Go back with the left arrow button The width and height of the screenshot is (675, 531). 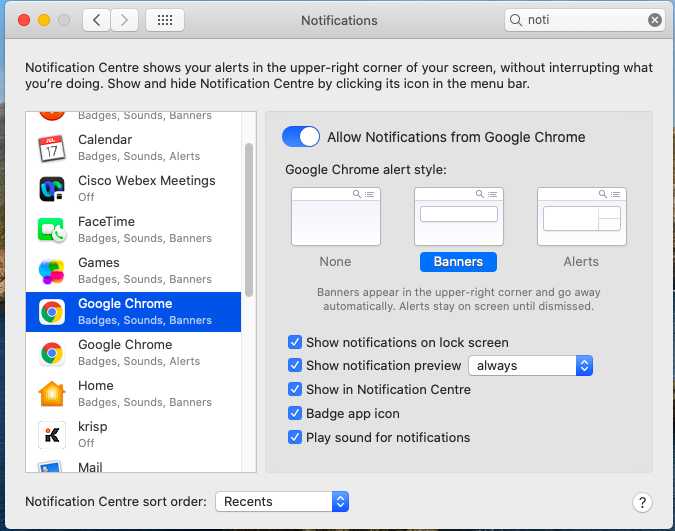pyautogui.click(x=96, y=20)
